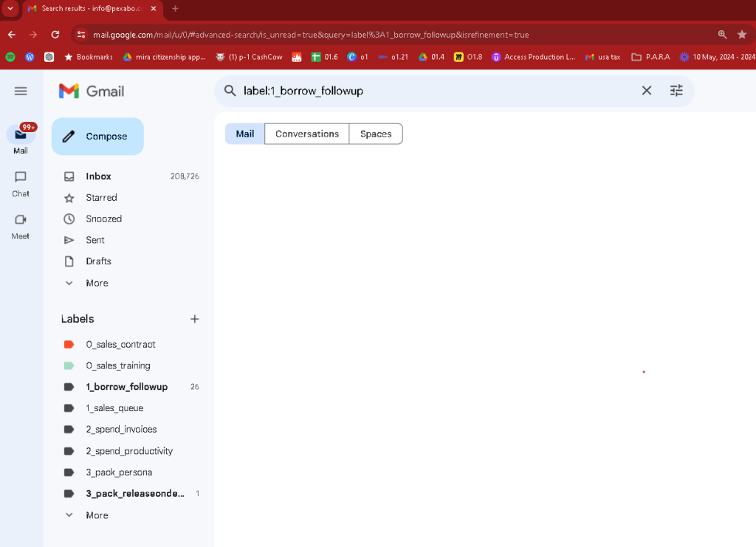Image resolution: width=756 pixels, height=547 pixels.
Task: Open the Sent folder
Action: (131, 240)
